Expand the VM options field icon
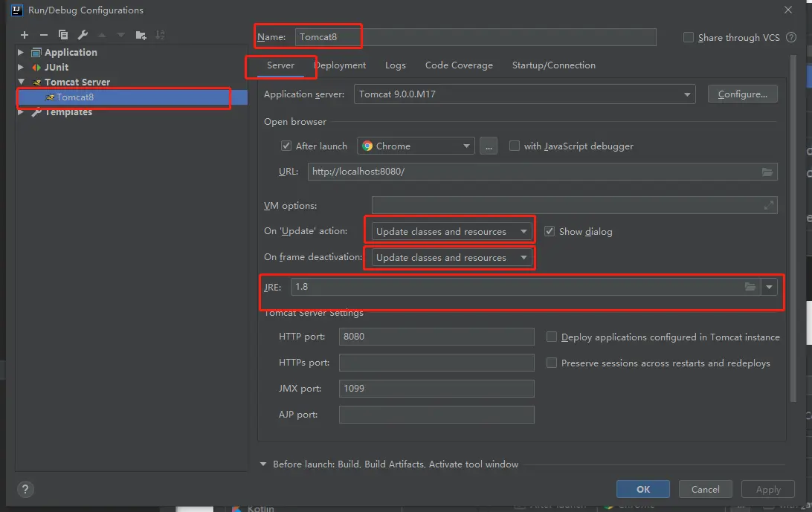Image resolution: width=812 pixels, height=512 pixels. tap(769, 206)
